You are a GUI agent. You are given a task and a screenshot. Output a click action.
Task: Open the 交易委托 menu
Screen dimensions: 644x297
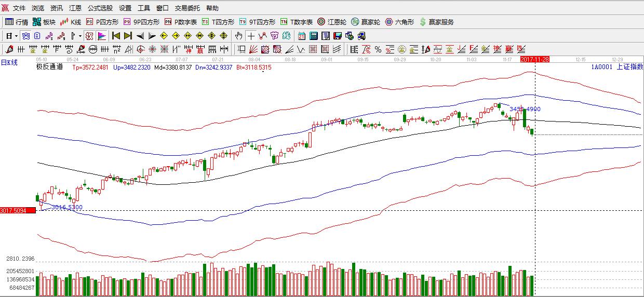[187, 8]
